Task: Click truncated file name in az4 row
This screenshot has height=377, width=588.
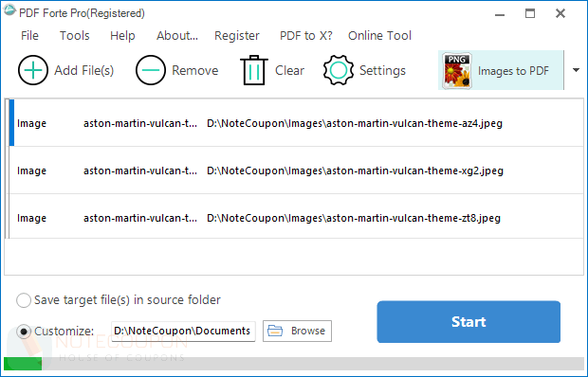Action: (140, 123)
